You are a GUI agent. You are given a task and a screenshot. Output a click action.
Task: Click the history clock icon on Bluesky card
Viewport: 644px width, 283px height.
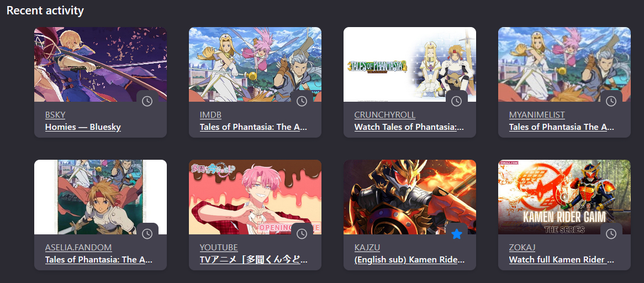click(147, 101)
